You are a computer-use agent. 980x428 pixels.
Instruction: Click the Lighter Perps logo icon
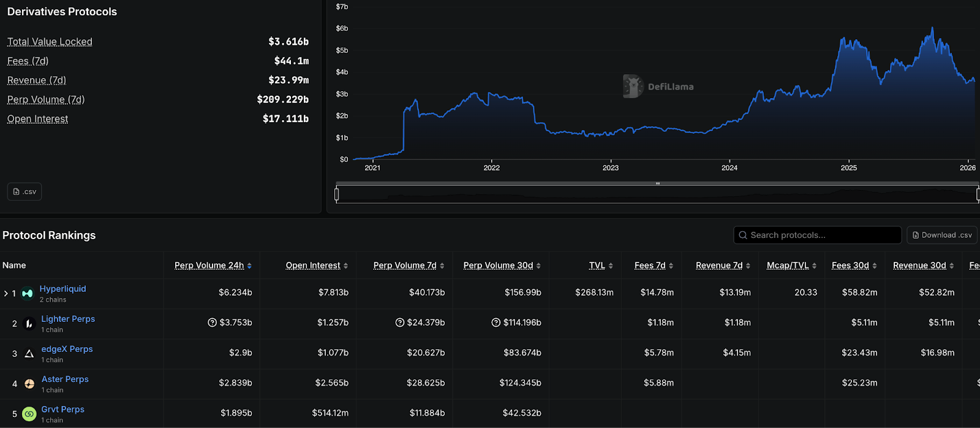click(x=29, y=324)
